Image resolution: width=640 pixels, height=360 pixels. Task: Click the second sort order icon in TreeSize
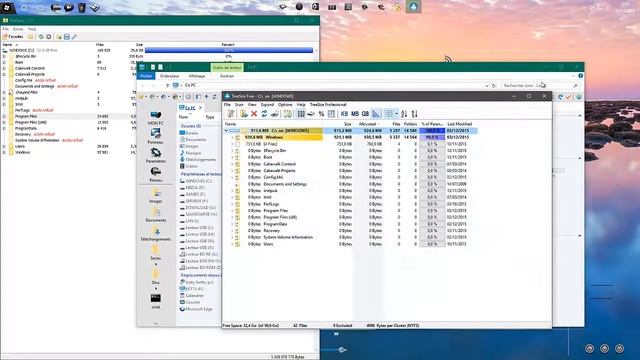coord(415,114)
